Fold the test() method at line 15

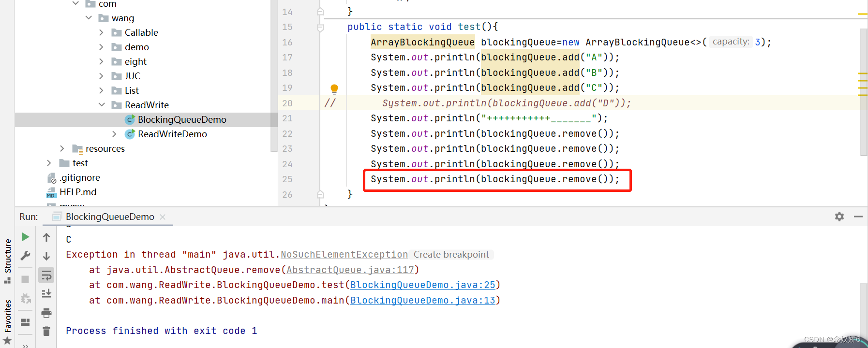pos(320,28)
